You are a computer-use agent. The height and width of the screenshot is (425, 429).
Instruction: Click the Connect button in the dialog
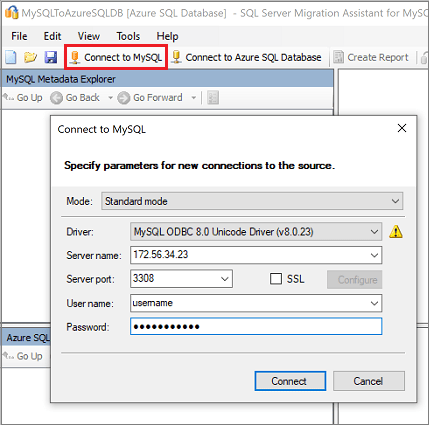[x=290, y=381]
